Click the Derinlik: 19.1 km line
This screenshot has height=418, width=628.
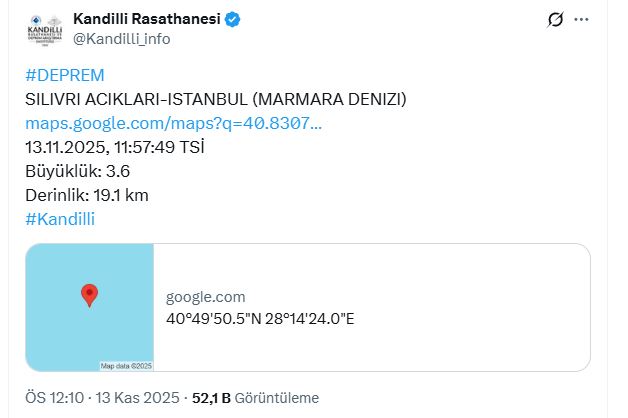[86, 195]
